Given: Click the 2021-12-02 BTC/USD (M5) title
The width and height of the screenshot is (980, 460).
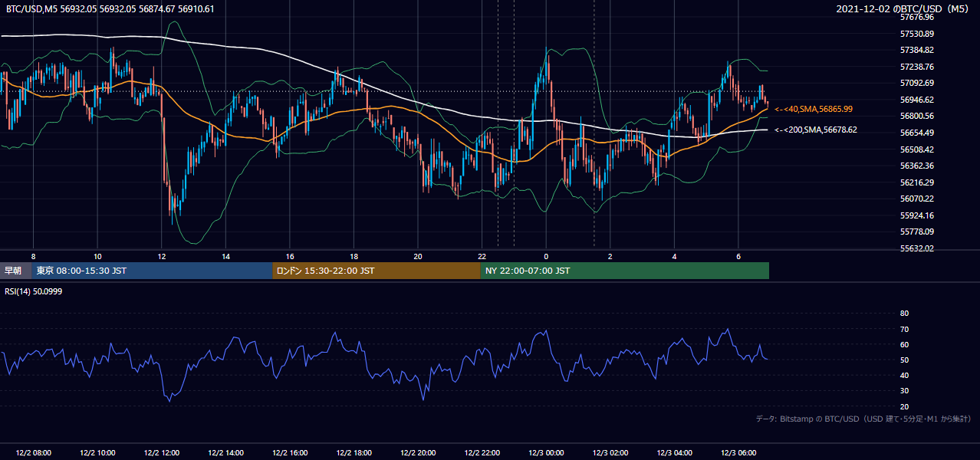Looking at the screenshot, I should click(x=903, y=8).
